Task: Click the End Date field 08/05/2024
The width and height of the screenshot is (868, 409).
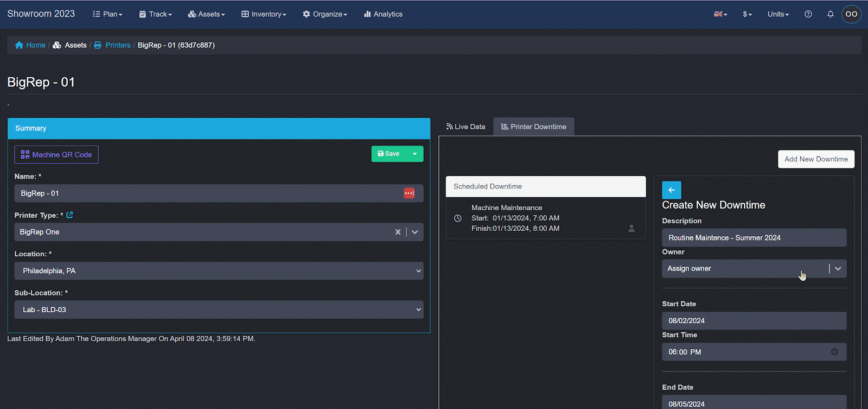Action: pos(754,403)
